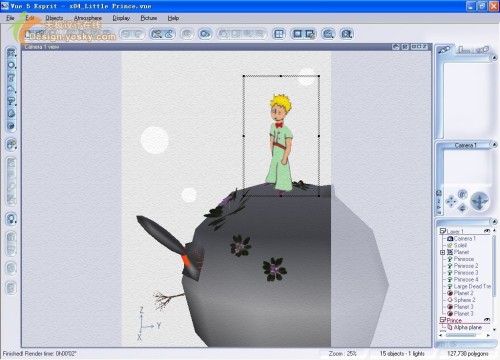Screen dimensions: 500x360
Task: Select Large Dead Tree in layer list
Action: point(472,286)
